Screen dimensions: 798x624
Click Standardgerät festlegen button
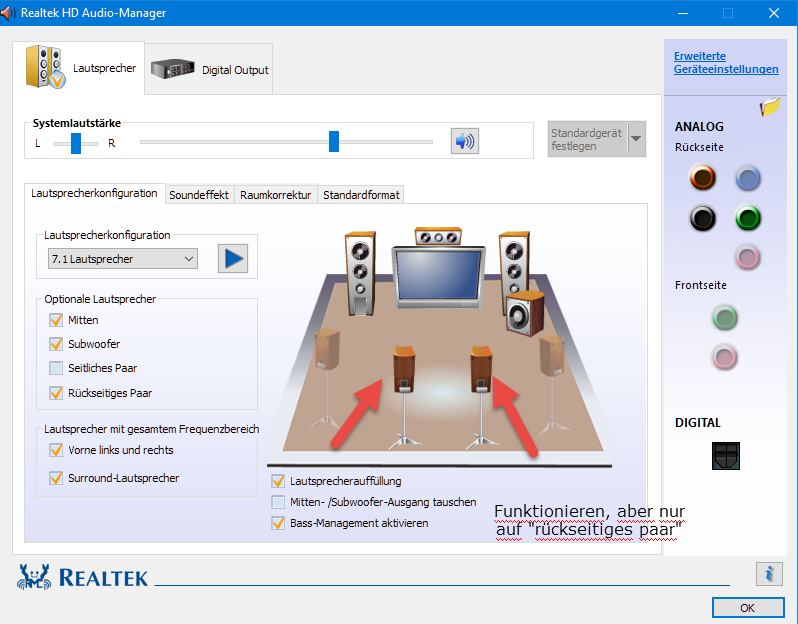(x=587, y=139)
